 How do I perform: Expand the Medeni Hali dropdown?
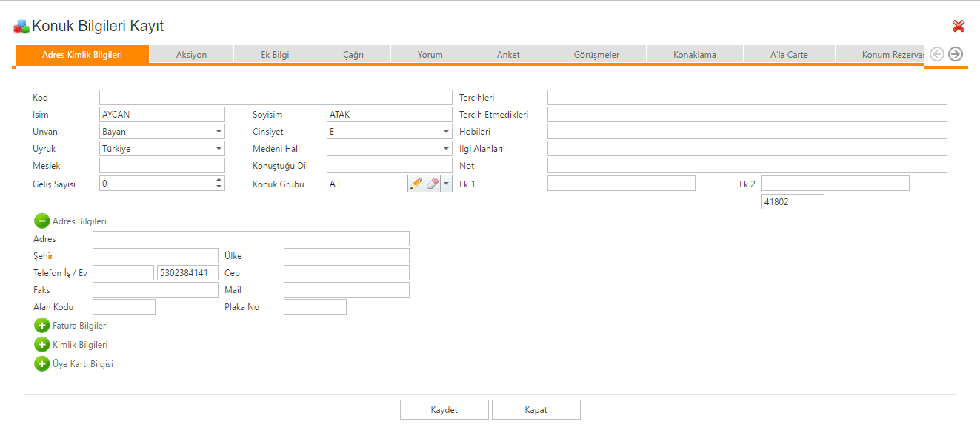[446, 149]
